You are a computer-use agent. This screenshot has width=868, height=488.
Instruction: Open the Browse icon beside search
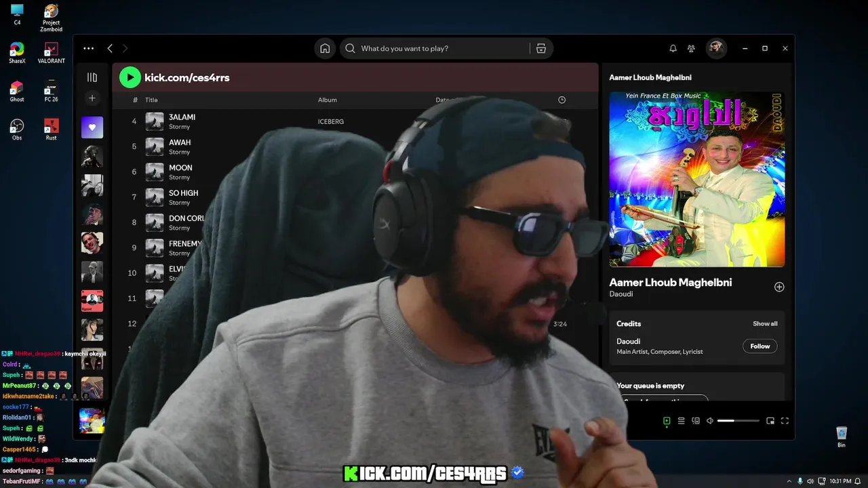pyautogui.click(x=540, y=49)
